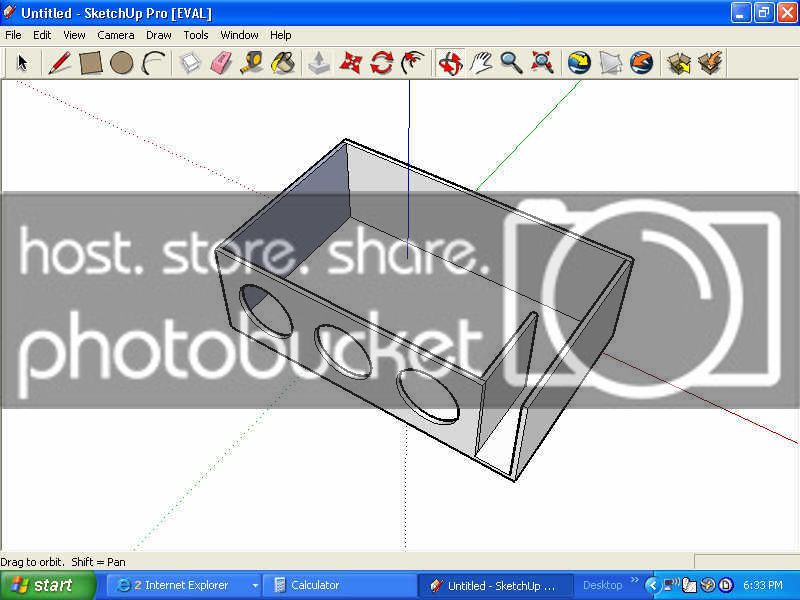800x600 pixels.
Task: Open the Draw menu
Action: point(159,35)
